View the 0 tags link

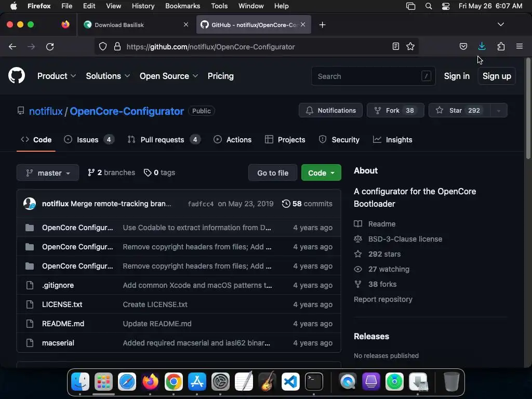click(159, 172)
